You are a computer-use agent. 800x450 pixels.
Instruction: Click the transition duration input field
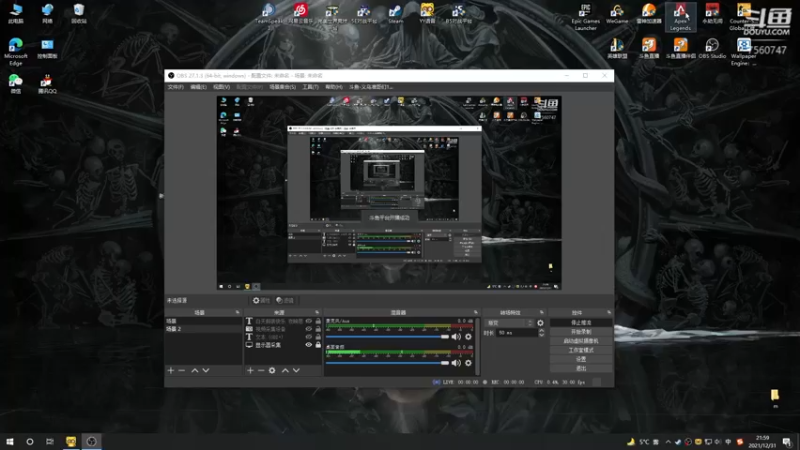point(516,333)
